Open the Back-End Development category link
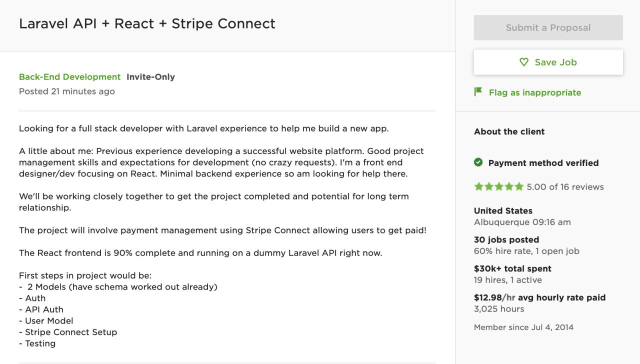This screenshot has height=364, width=640. (69, 77)
